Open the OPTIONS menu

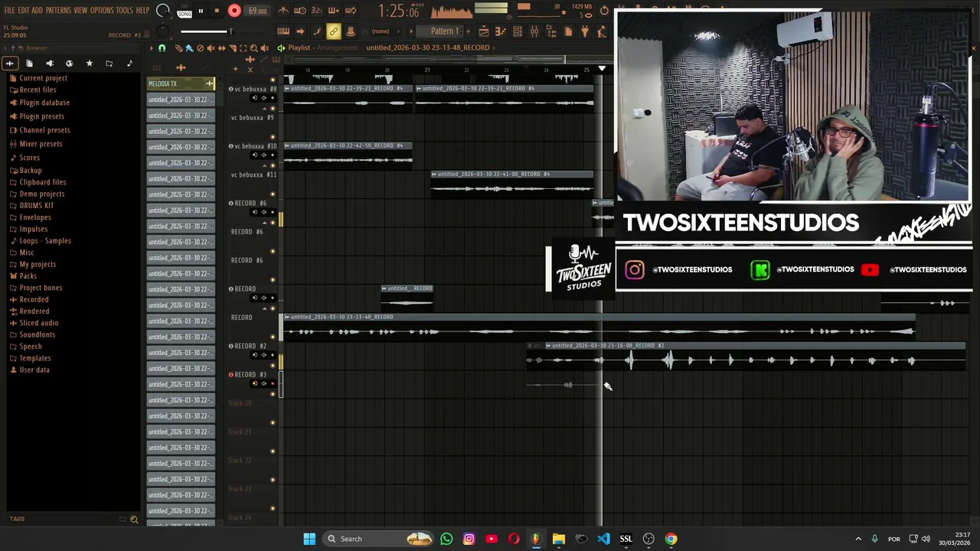click(x=102, y=10)
